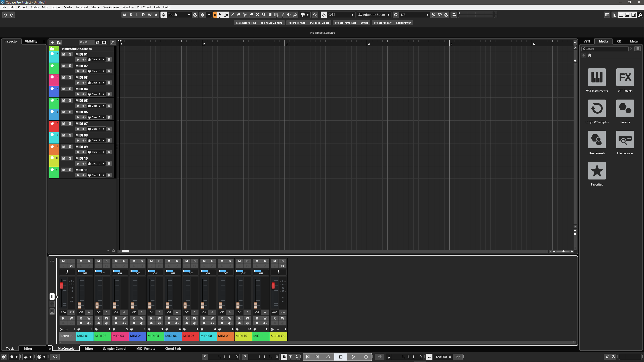This screenshot has width=644, height=362.
Task: Open Loops & Samples tile
Action: 597,109
